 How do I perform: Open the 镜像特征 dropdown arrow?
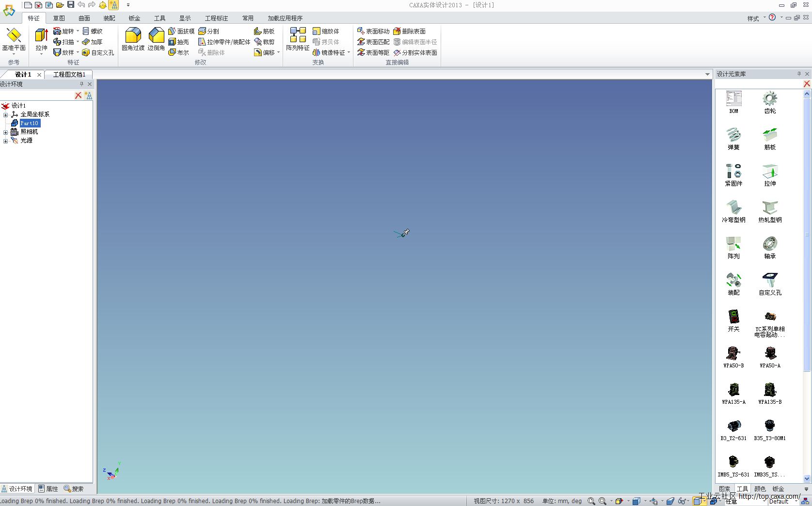click(349, 53)
